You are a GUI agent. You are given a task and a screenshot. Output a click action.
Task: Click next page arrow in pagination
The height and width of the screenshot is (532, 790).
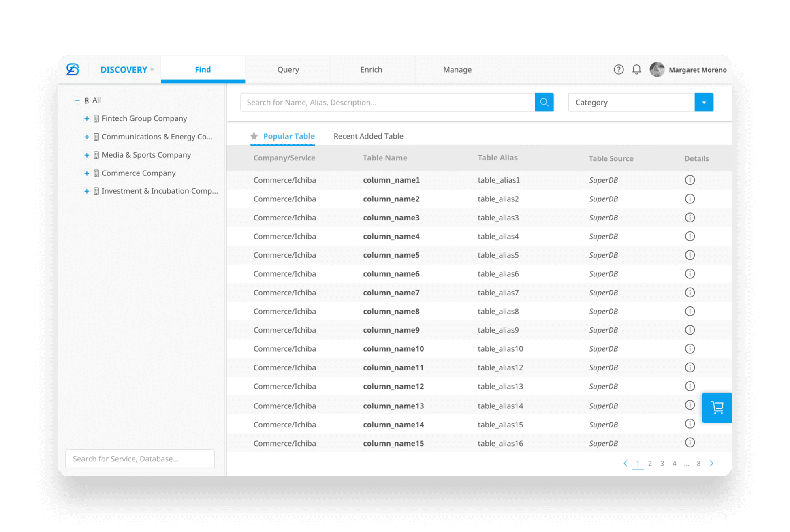[711, 464]
